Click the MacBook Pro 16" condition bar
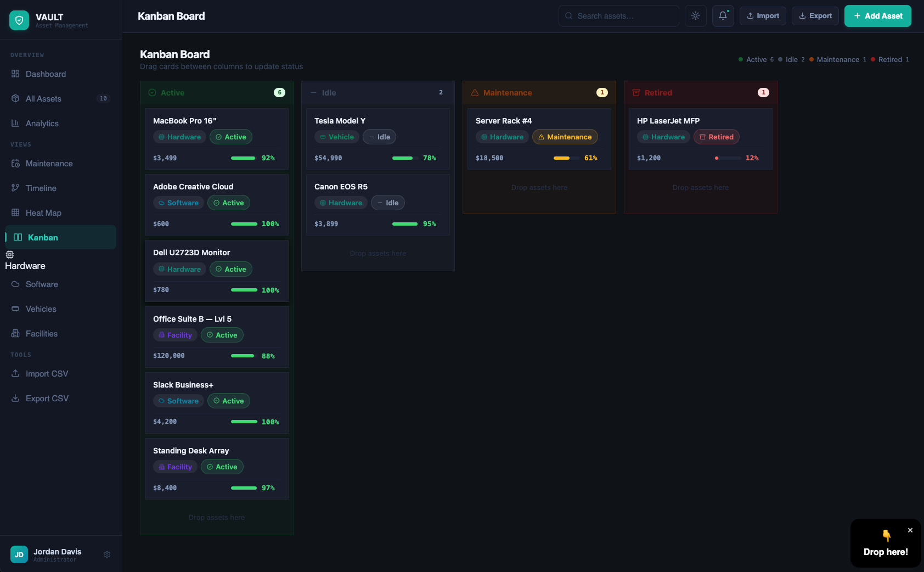 click(x=244, y=158)
